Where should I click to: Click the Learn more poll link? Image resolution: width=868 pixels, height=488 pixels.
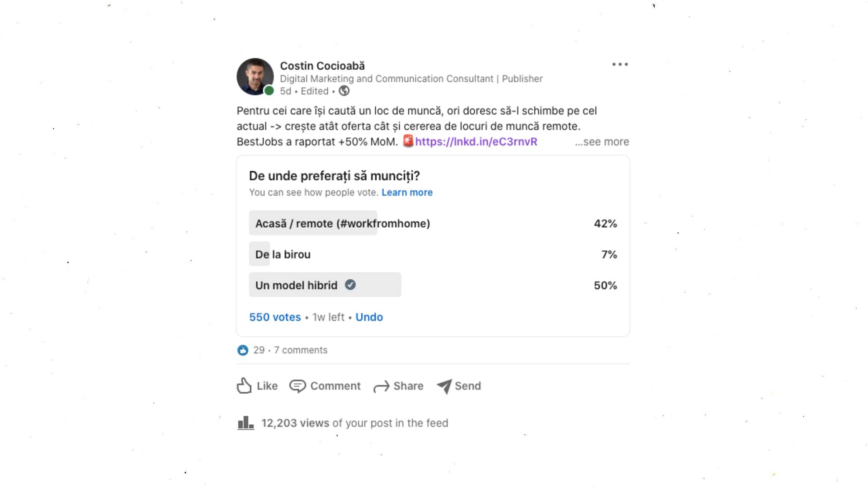pos(407,192)
